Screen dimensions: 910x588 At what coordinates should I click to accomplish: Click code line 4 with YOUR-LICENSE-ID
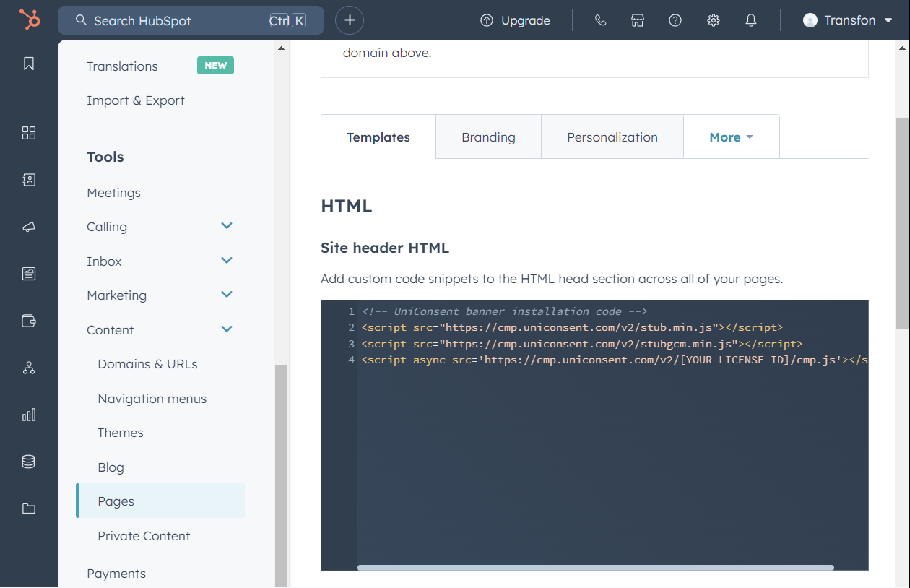point(615,360)
